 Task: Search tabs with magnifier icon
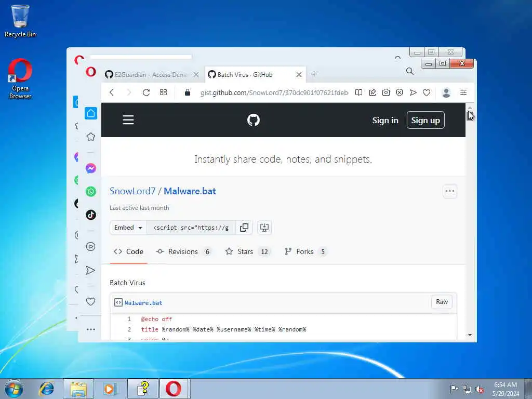[x=410, y=71]
